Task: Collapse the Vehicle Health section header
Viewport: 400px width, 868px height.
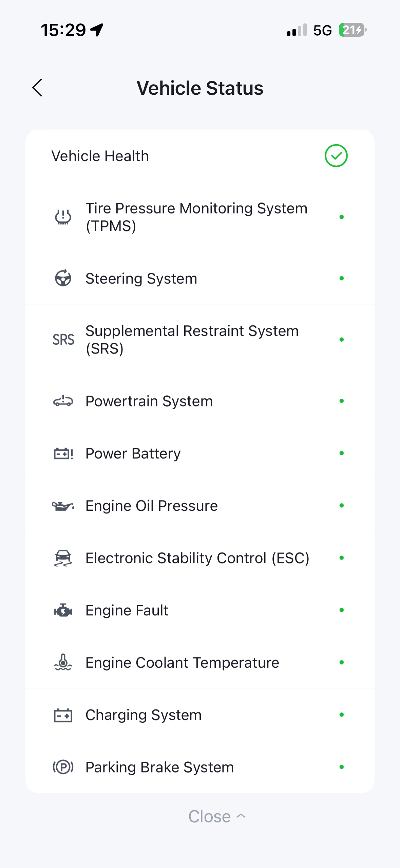Action: [200, 156]
